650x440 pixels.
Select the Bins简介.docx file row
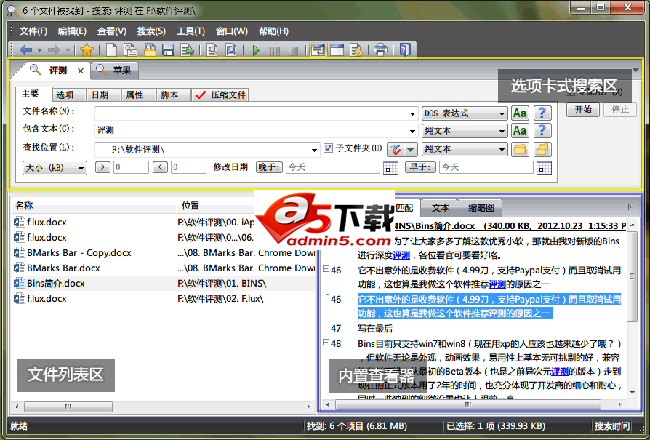click(x=163, y=283)
